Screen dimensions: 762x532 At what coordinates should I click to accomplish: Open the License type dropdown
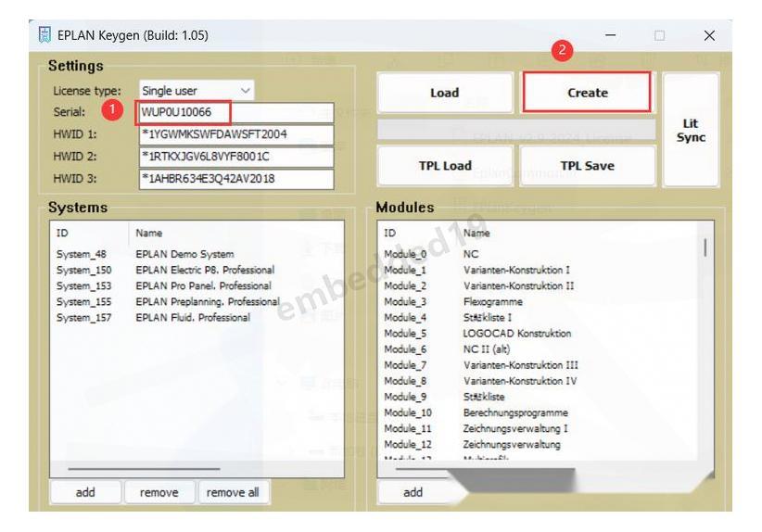click(197, 91)
